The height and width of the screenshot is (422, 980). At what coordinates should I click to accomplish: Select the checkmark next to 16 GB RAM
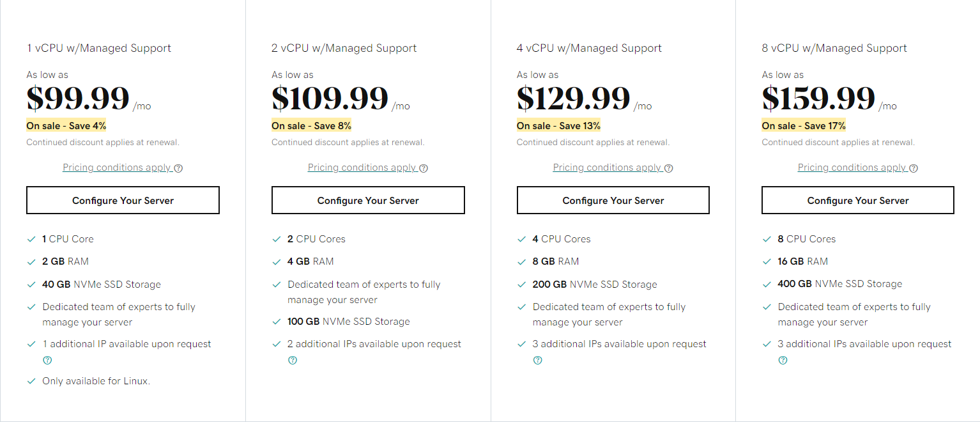[766, 261]
